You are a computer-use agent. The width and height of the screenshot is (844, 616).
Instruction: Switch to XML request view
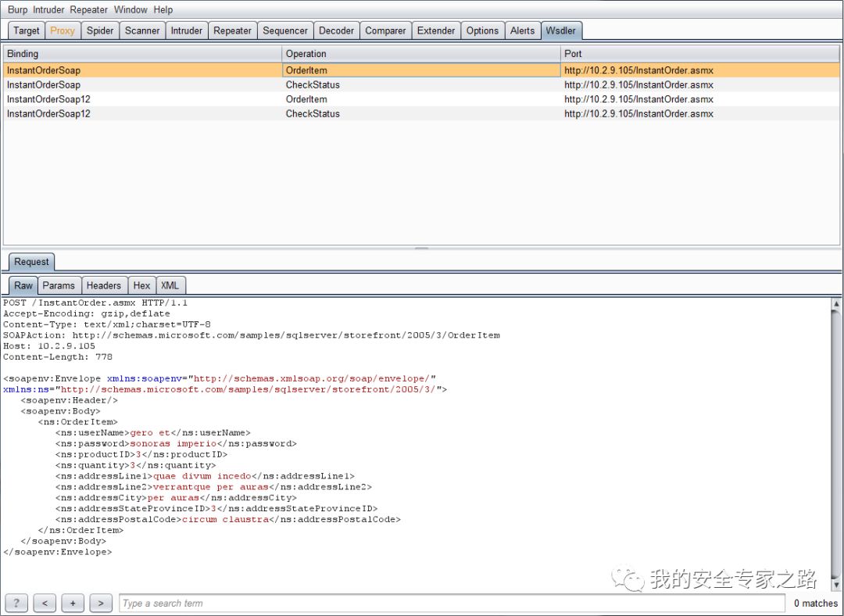point(170,285)
